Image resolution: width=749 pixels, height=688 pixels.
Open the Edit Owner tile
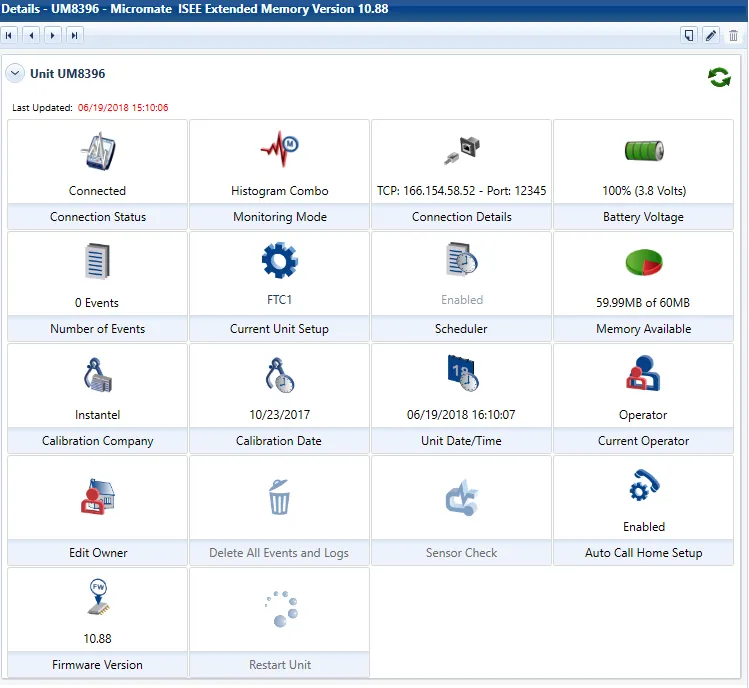pos(97,510)
